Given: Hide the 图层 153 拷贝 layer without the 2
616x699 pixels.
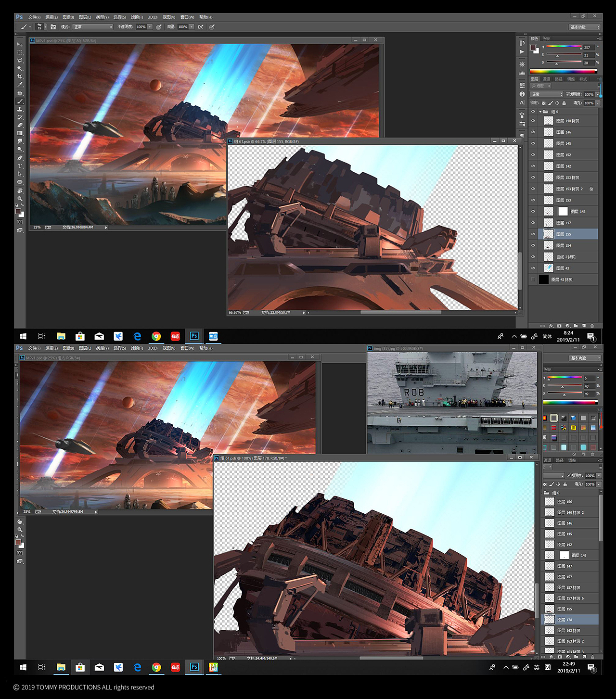Looking at the screenshot, I should (533, 178).
